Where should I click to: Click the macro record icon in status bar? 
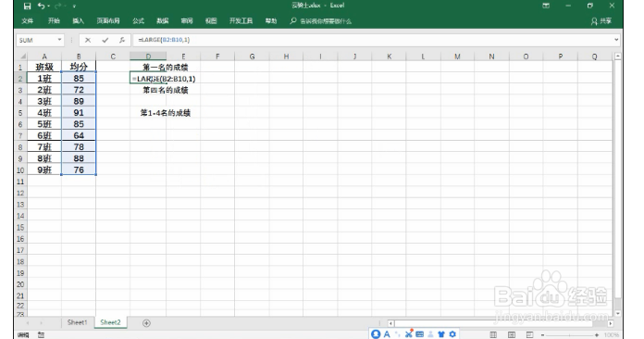pos(41,334)
